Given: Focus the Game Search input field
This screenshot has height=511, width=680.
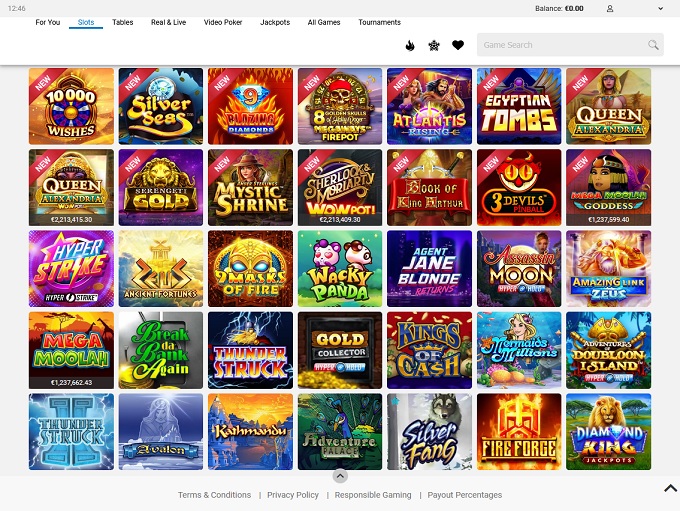Looking at the screenshot, I should [570, 45].
